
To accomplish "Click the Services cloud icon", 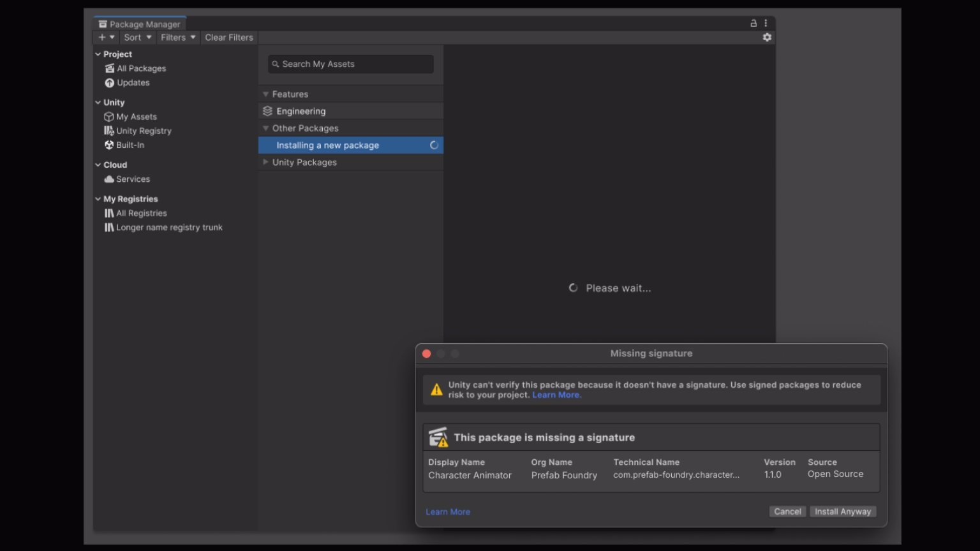I will pyautogui.click(x=109, y=179).
